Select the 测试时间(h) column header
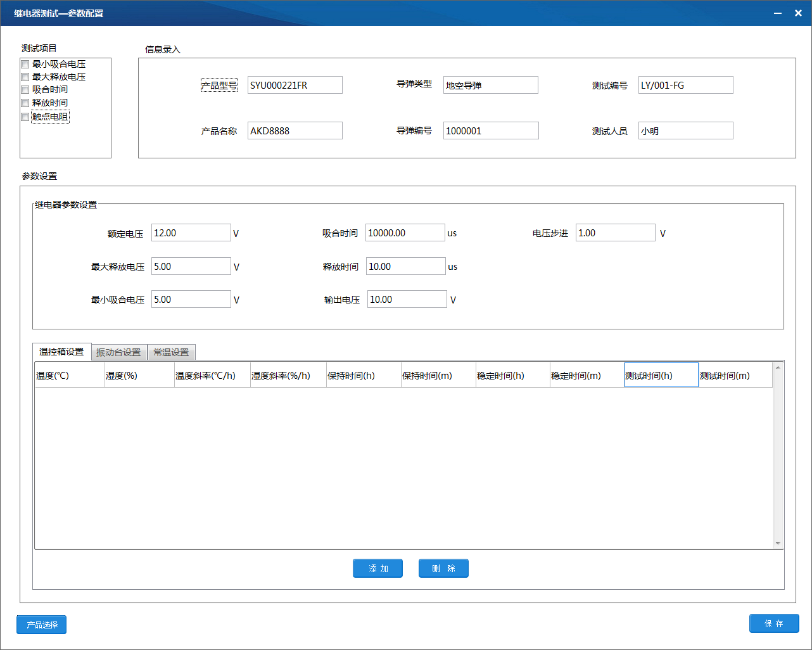 pos(661,375)
